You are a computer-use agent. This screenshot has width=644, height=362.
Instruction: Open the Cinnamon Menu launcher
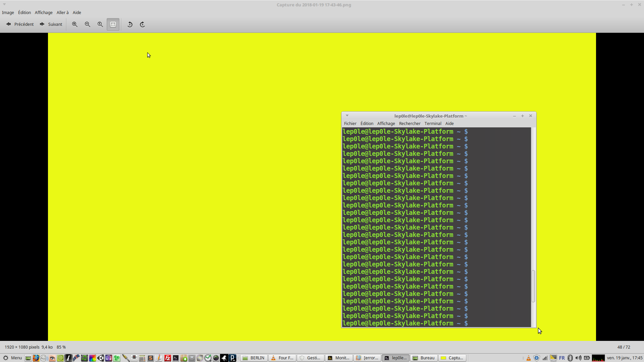[13, 358]
